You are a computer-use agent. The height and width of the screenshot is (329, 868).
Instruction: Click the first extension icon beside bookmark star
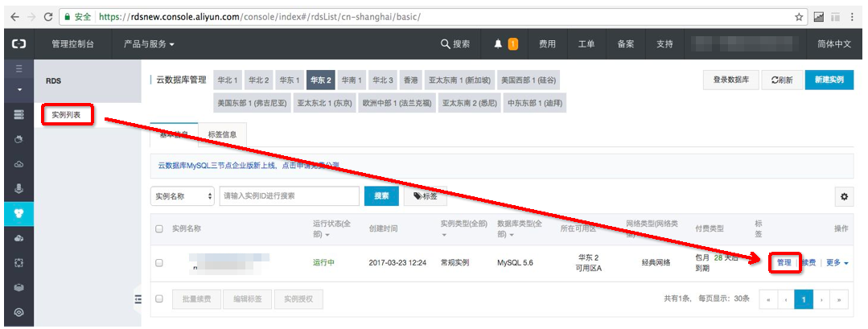(x=819, y=17)
